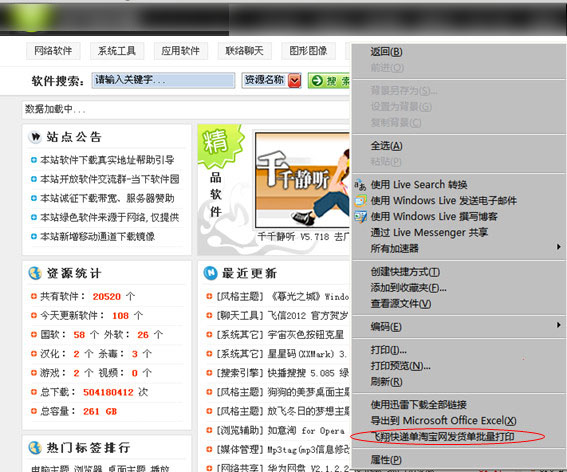The width and height of the screenshot is (567, 472).
Task: Click the 资源统计 globe icon
Action: [x=35, y=273]
